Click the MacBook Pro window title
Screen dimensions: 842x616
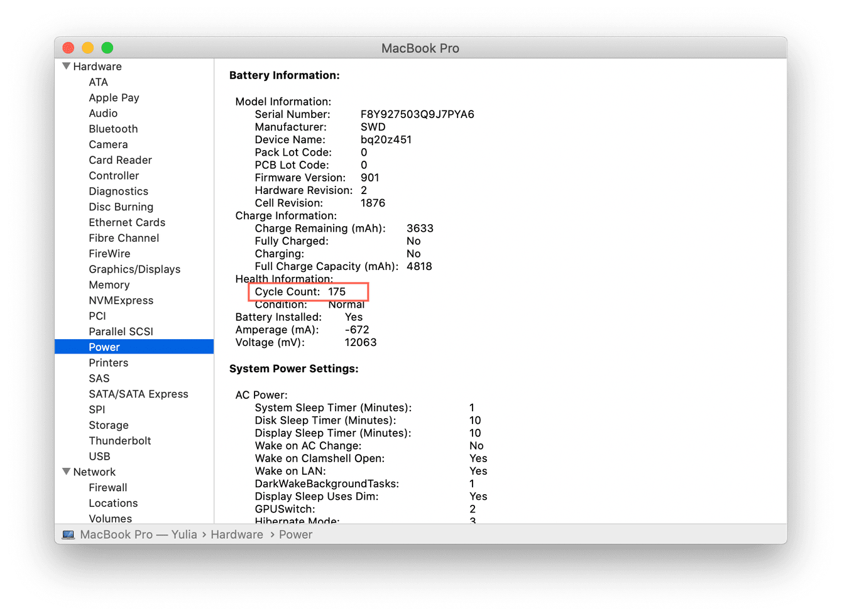[420, 48]
